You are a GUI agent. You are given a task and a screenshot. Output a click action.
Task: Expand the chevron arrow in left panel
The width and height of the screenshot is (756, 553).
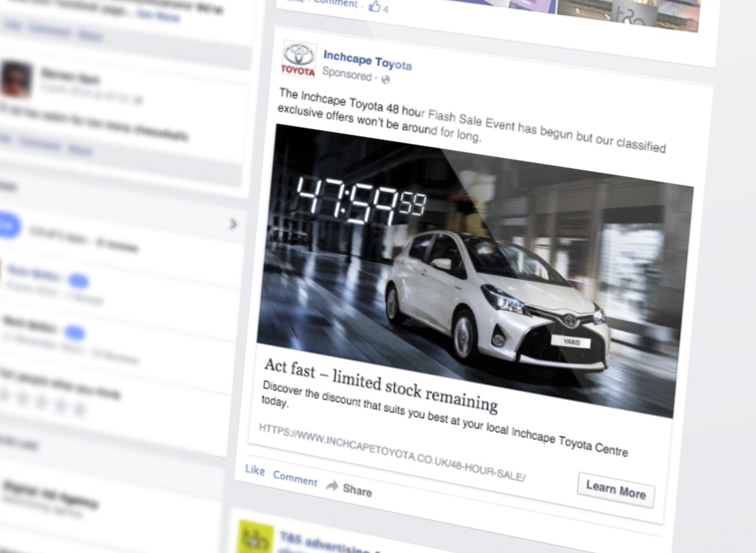click(x=233, y=224)
